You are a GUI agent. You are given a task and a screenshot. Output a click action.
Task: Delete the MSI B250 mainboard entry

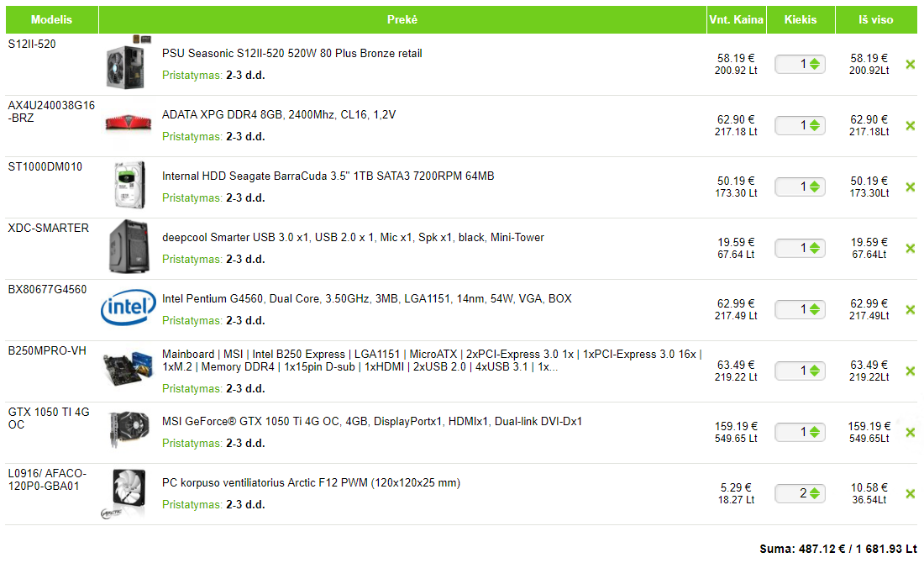910,371
